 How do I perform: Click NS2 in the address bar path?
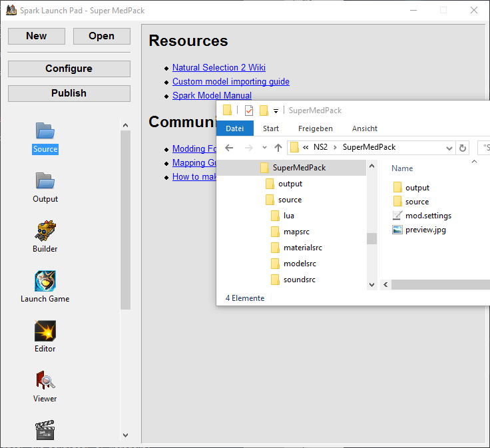320,147
